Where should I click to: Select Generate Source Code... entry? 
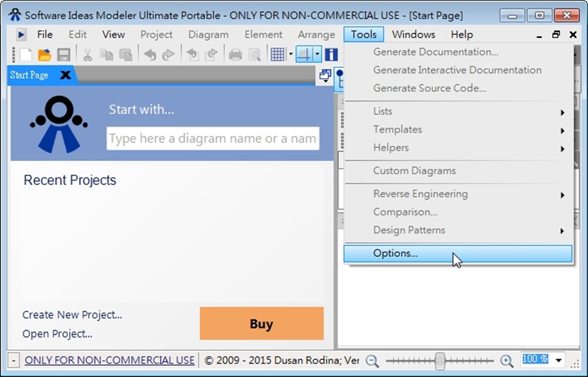[x=458, y=88]
